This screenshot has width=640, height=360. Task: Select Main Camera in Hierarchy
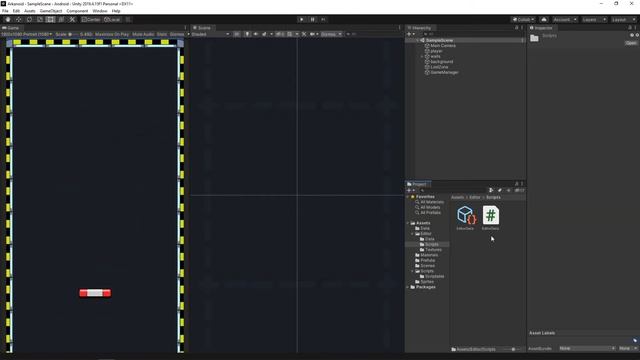click(x=443, y=46)
